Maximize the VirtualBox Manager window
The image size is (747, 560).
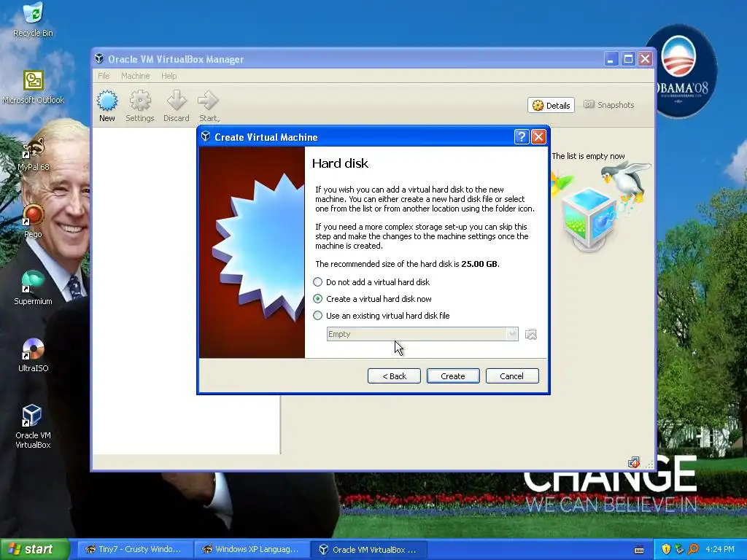(628, 58)
